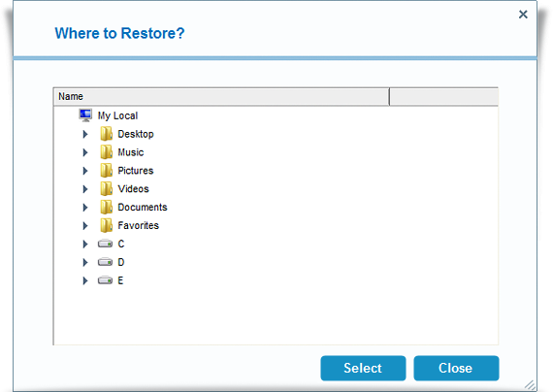Click the My Local computer icon
Viewport: 553px width, 392px height.
pyautogui.click(x=85, y=115)
